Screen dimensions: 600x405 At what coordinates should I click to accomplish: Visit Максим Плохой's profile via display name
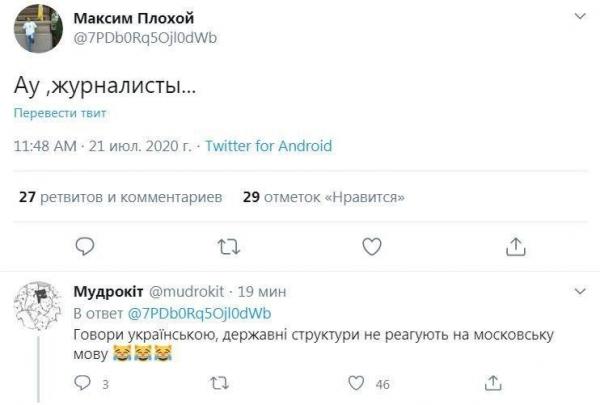point(137,19)
